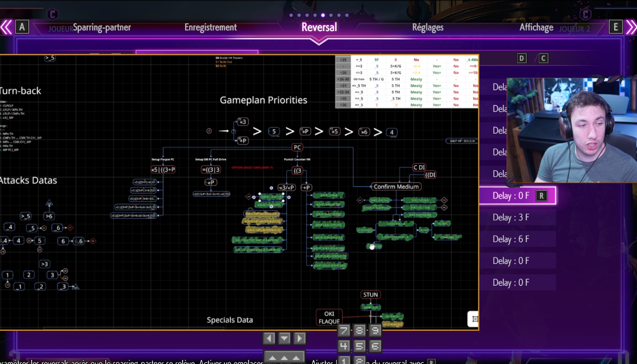
Task: Click the 6.6 node under Attacks Datas
Action: [x=78, y=241]
